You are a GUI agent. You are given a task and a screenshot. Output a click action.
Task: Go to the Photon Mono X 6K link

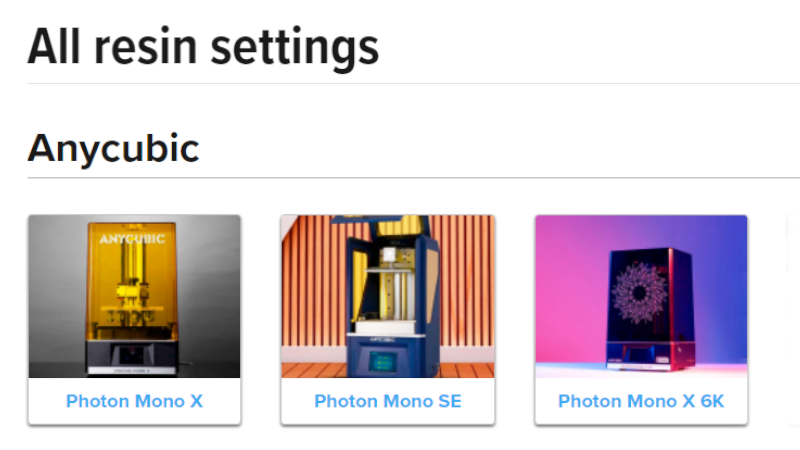pyautogui.click(x=641, y=401)
